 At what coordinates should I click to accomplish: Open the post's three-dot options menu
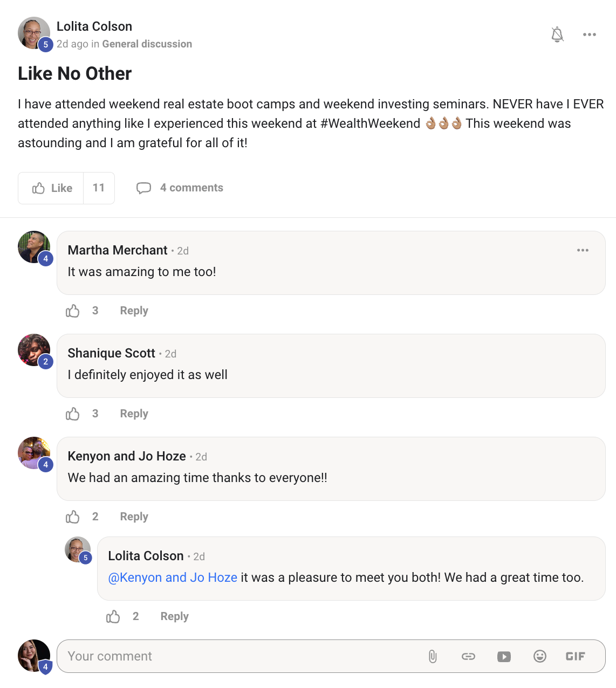pos(589,35)
